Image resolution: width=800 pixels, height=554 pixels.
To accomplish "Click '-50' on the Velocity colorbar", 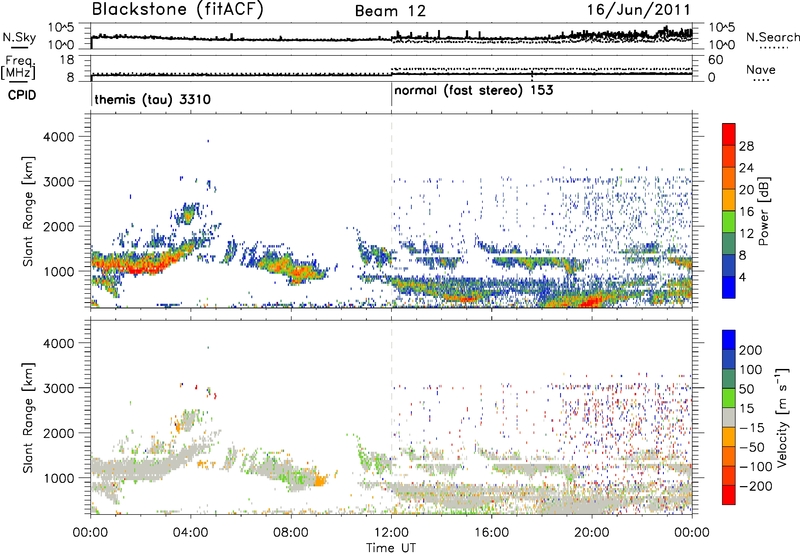I will click(x=752, y=447).
